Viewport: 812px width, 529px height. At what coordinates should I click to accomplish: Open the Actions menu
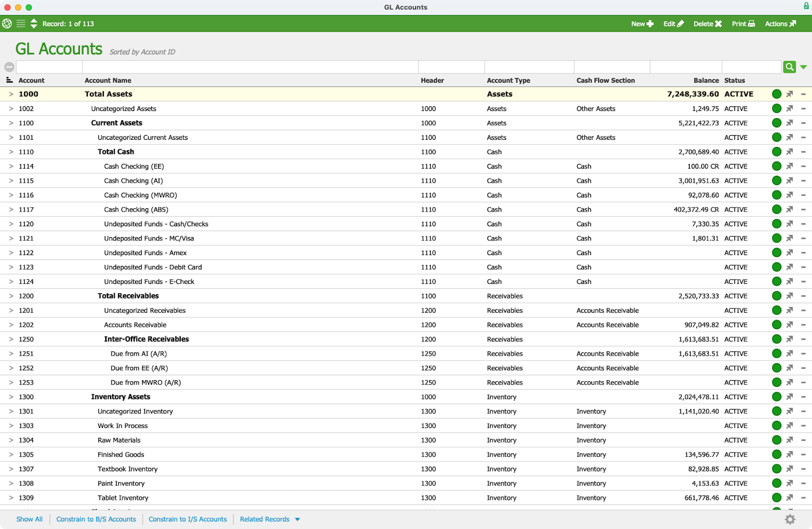(780, 24)
